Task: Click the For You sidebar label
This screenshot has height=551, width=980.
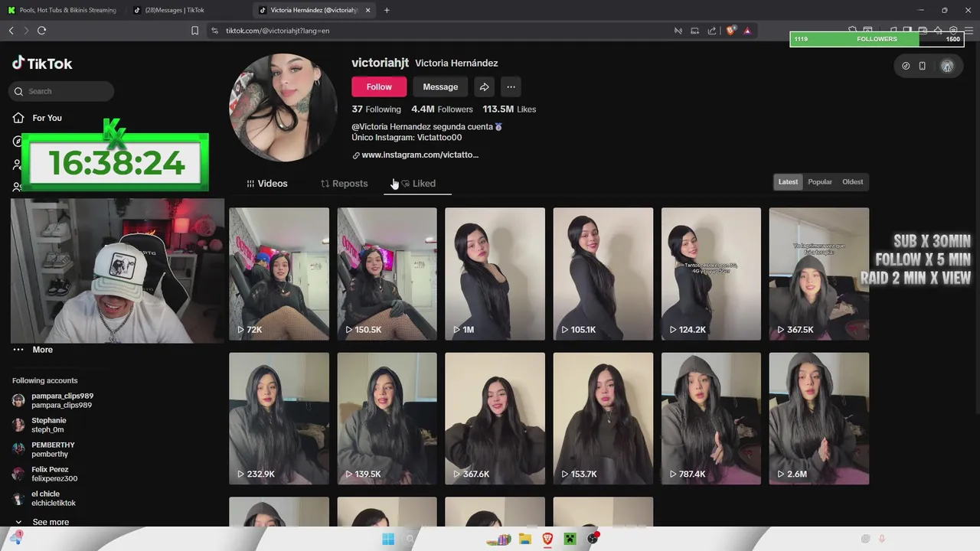Action: (47, 118)
